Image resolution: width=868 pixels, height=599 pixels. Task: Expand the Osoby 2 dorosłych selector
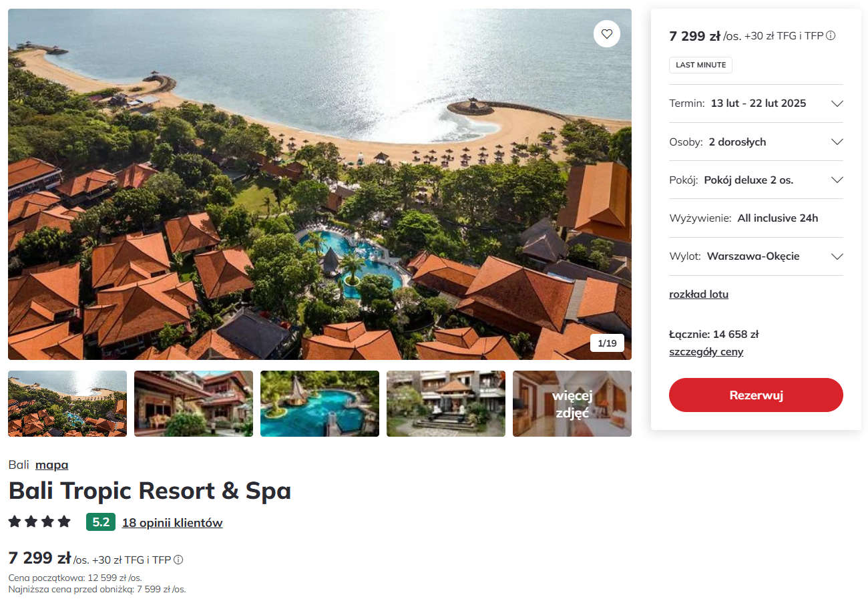(756, 142)
